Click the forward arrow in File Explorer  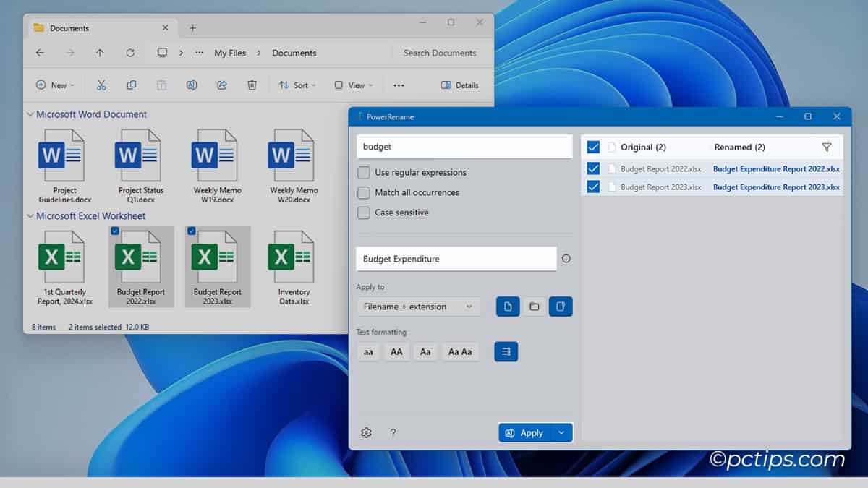click(x=70, y=53)
